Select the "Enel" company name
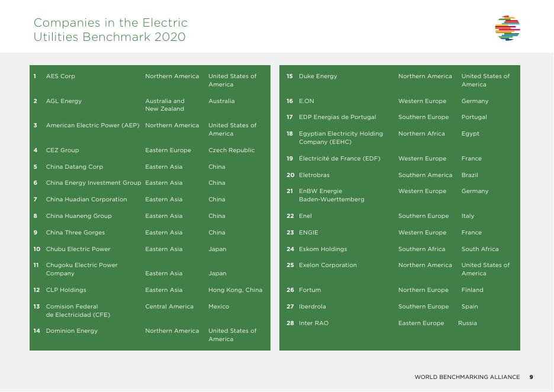 [305, 216]
